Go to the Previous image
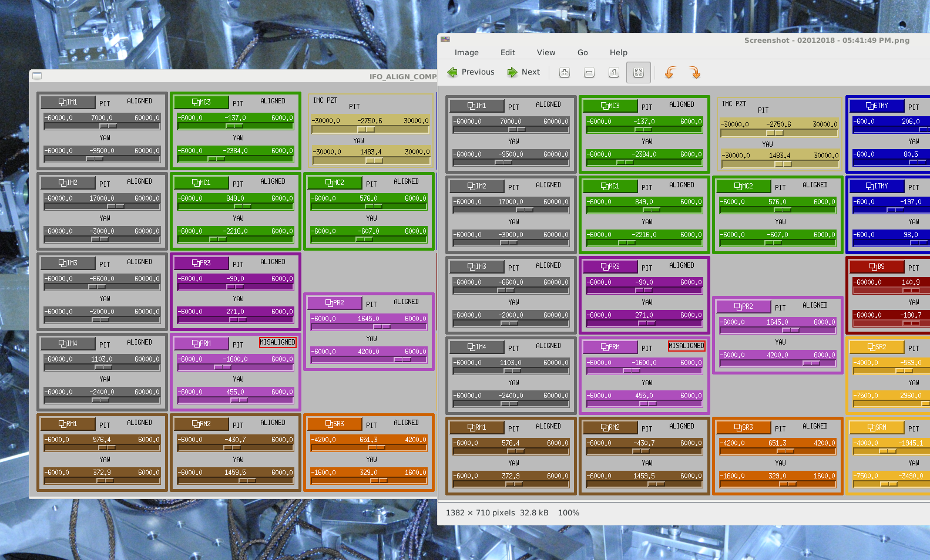The width and height of the screenshot is (930, 560). tap(471, 72)
